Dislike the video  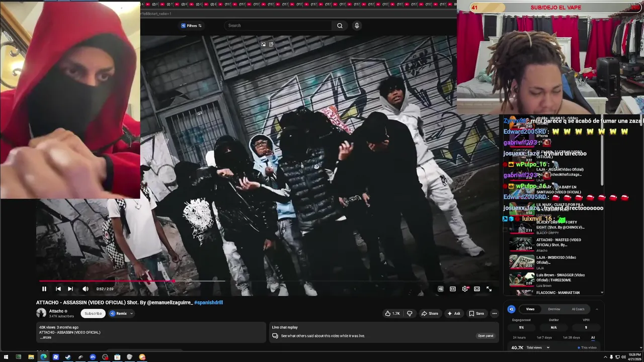click(410, 313)
